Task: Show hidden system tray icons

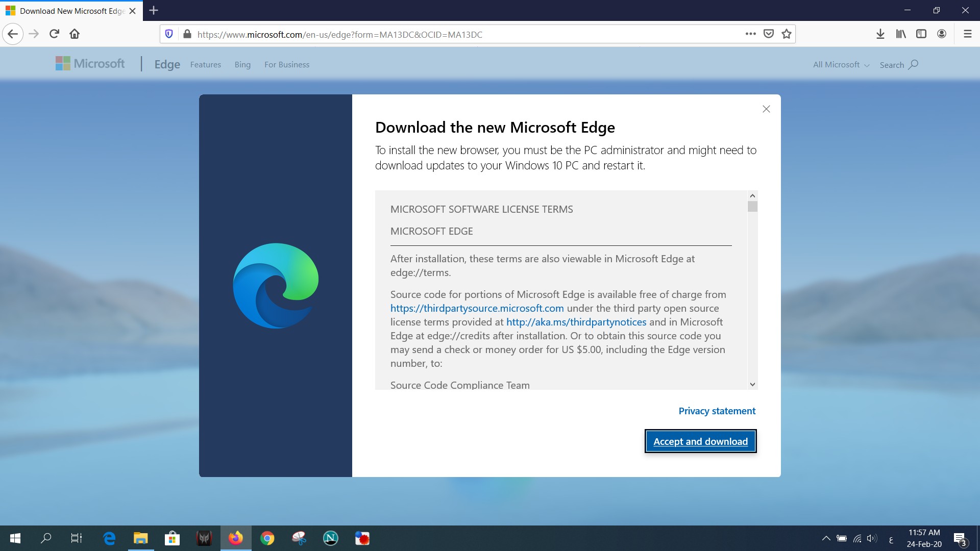Action: pos(826,538)
